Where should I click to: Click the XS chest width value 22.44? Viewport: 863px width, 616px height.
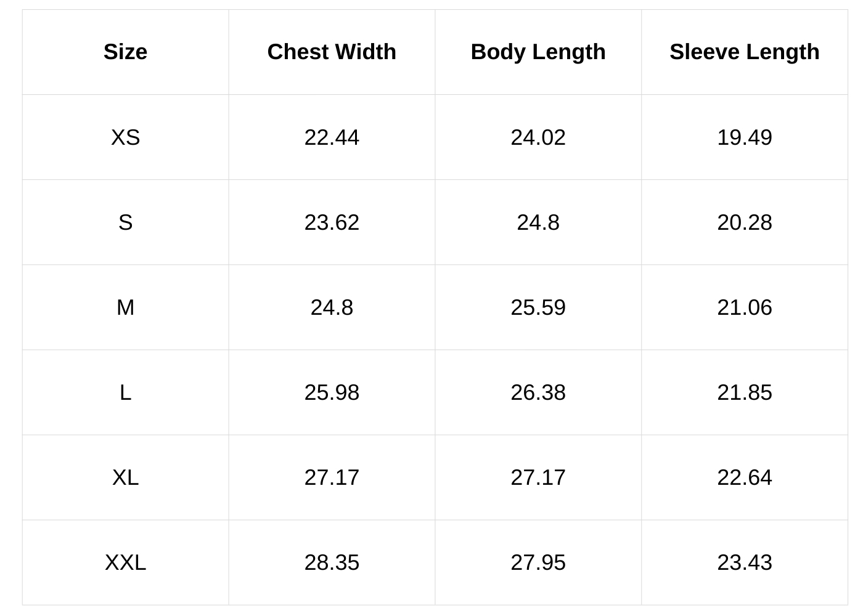[x=332, y=137]
